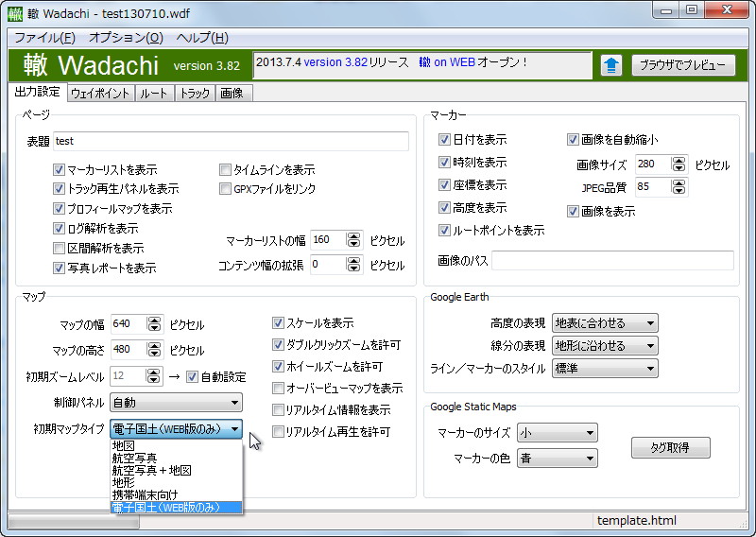Image resolution: width=756 pixels, height=537 pixels.
Task: Switch to ルート tab
Action: (154, 93)
